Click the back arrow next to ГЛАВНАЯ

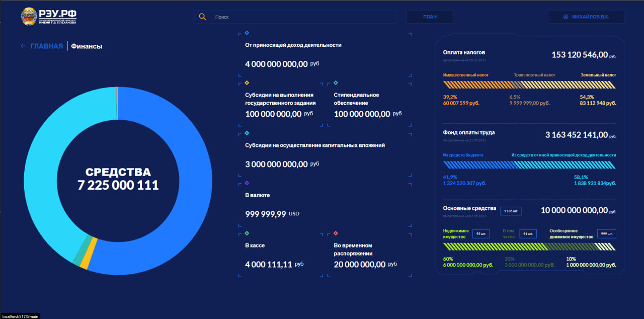tap(23, 46)
